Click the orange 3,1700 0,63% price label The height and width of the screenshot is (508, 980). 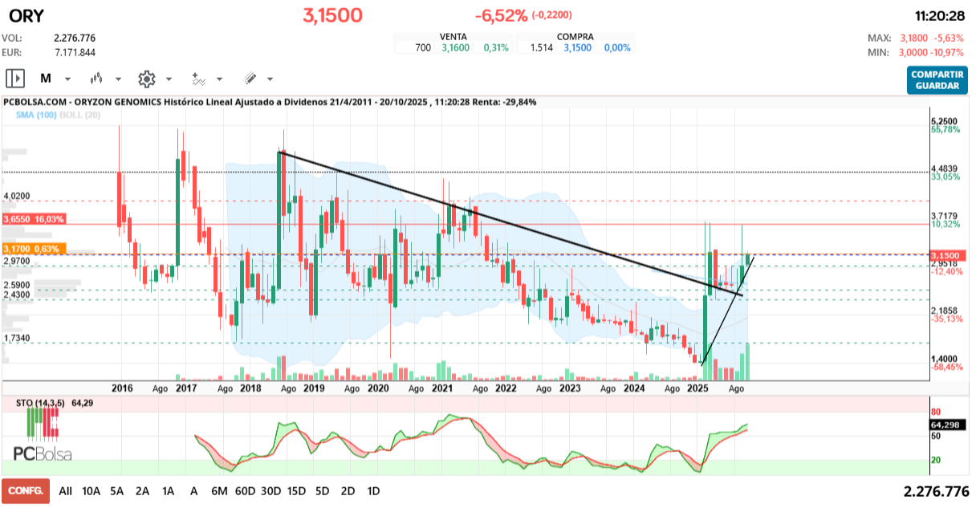click(x=33, y=249)
